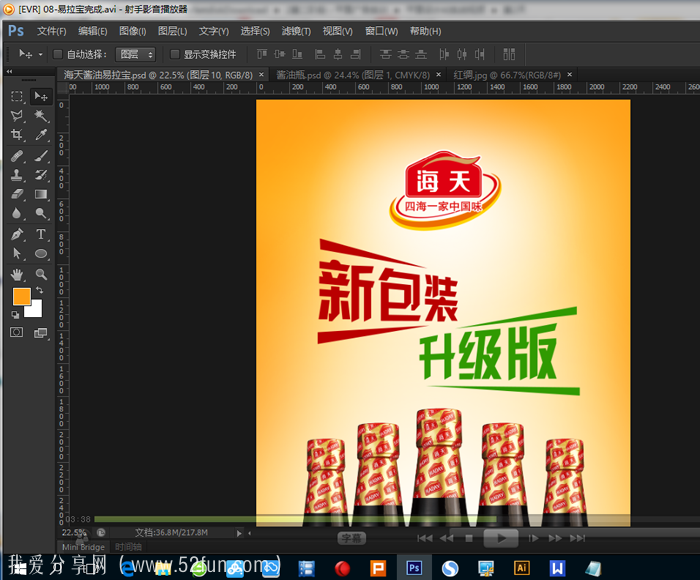The height and width of the screenshot is (580, 700).
Task: Reset default foreground and background colors
Action: tap(15, 315)
